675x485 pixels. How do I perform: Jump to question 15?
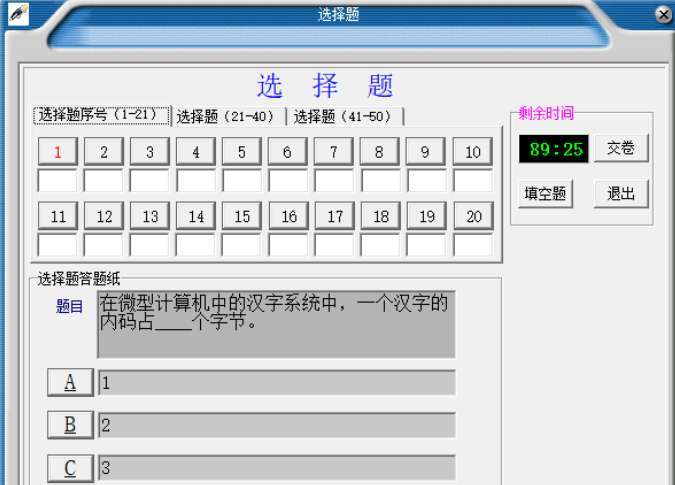242,216
